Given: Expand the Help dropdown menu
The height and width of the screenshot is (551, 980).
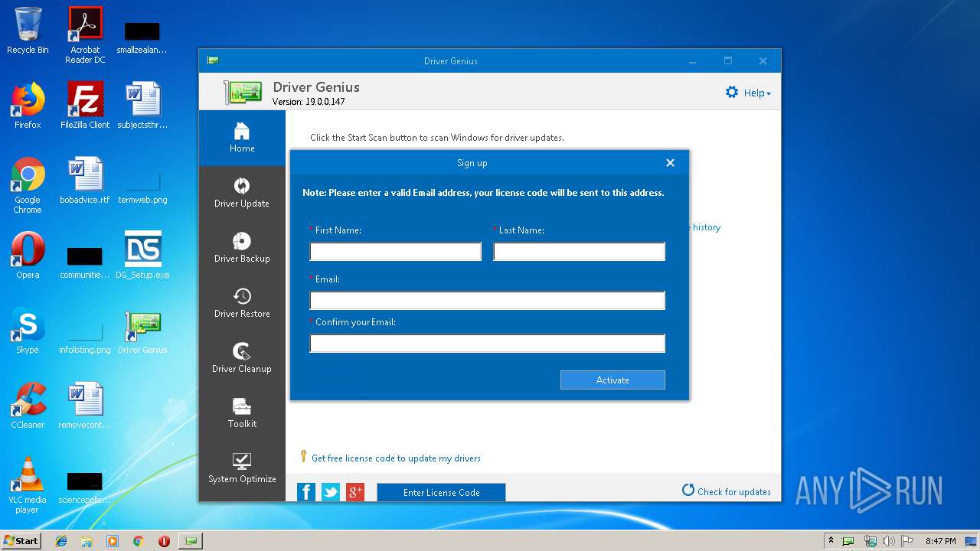Looking at the screenshot, I should 757,93.
